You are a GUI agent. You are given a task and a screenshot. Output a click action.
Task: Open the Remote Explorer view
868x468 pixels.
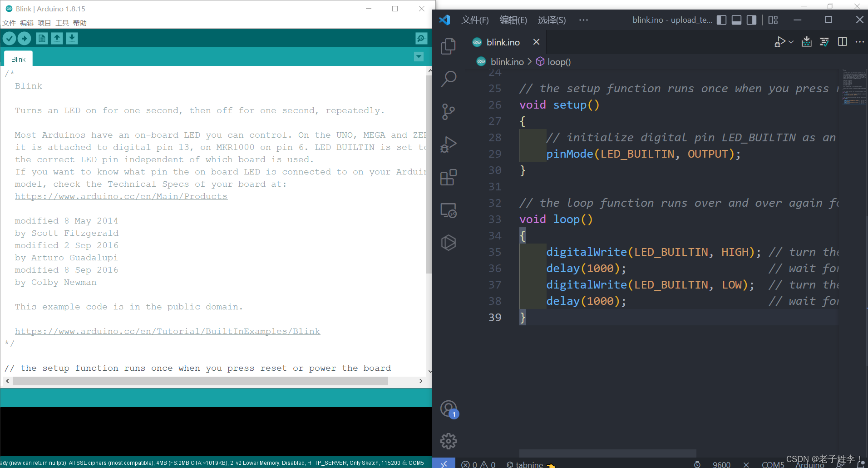(449, 210)
